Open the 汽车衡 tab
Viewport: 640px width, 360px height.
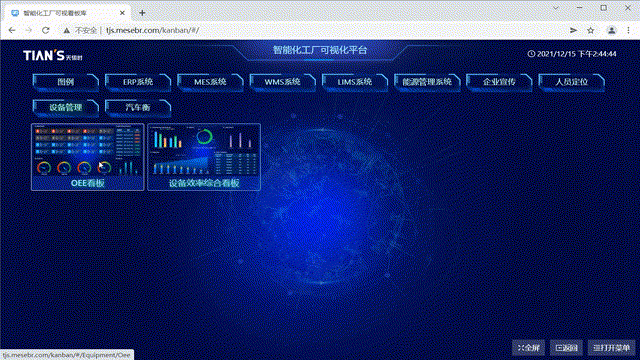pos(138,108)
